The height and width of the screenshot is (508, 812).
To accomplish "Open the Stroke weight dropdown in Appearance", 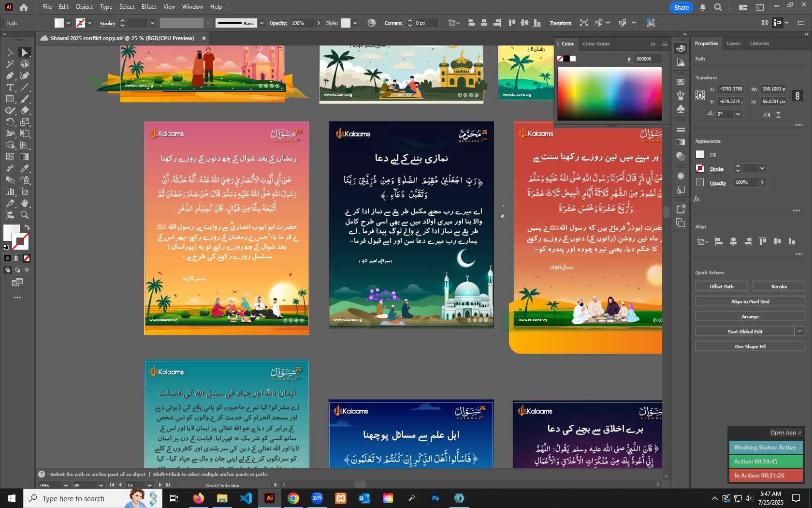I will [x=762, y=168].
